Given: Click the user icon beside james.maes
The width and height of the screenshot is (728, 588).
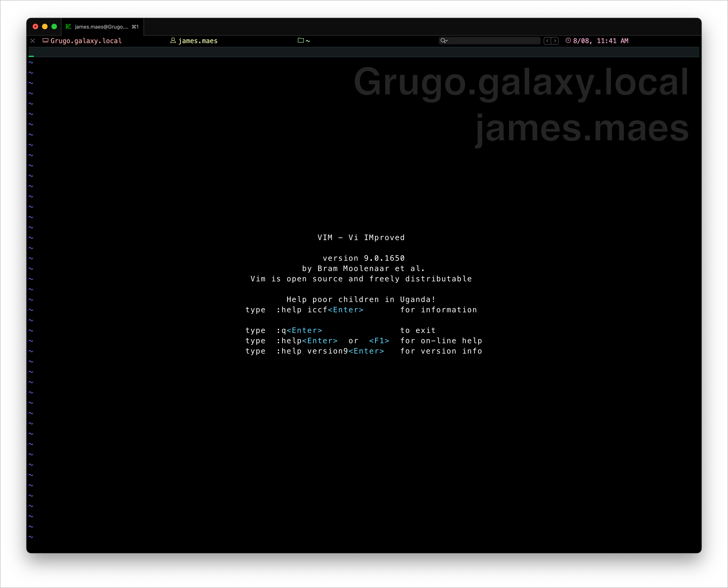Looking at the screenshot, I should [x=173, y=40].
